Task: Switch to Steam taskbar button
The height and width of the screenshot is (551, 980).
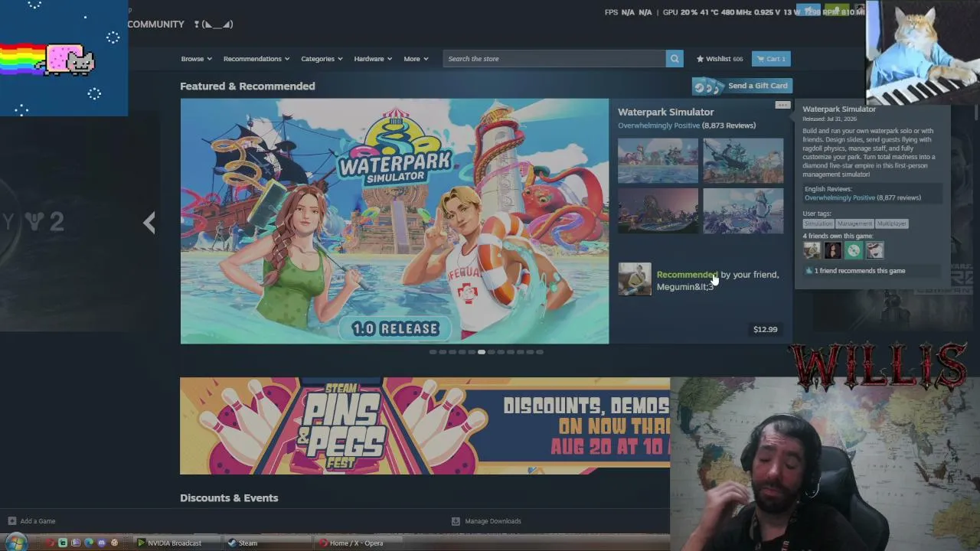Action: pyautogui.click(x=269, y=543)
